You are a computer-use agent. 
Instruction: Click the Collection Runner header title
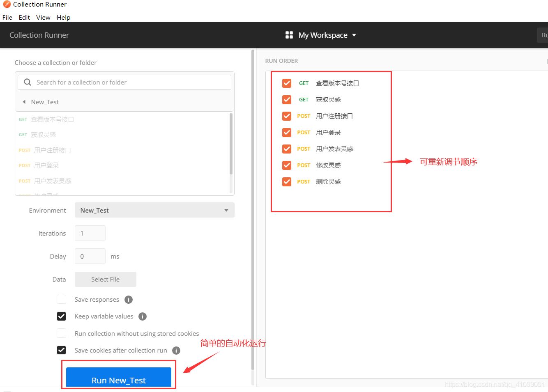pos(39,35)
